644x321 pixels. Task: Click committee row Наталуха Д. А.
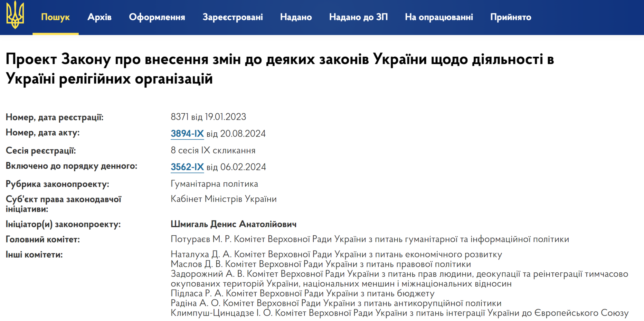[336, 254]
